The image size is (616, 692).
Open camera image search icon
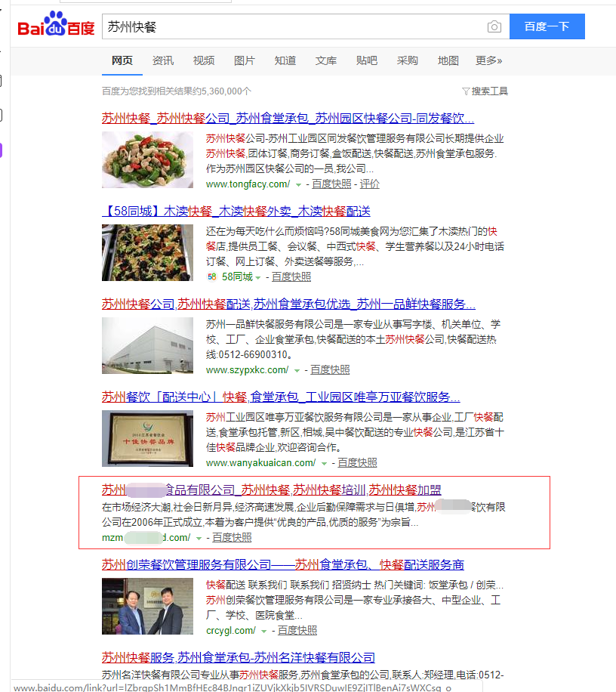click(494, 27)
